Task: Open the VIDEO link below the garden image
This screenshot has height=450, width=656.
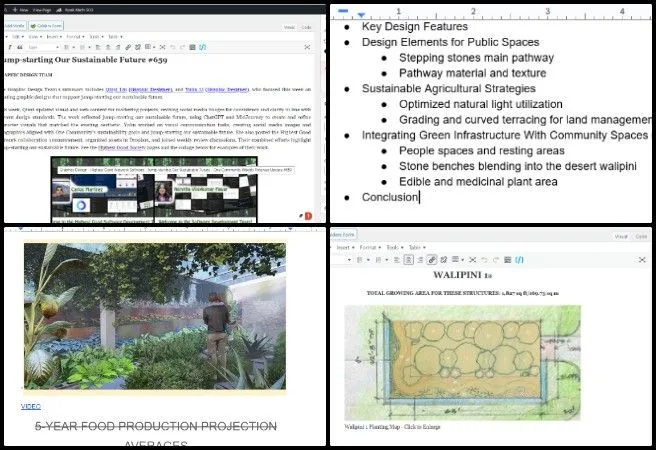Action: 31,407
